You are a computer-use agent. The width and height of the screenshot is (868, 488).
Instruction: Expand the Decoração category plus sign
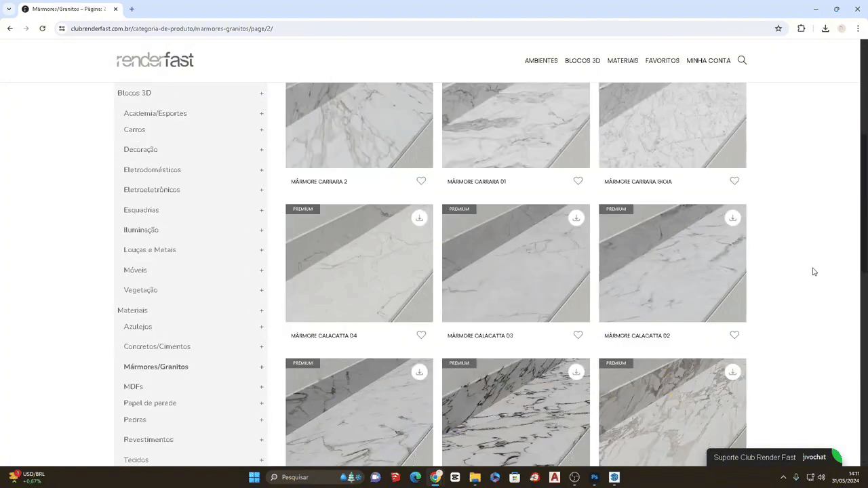tap(261, 150)
